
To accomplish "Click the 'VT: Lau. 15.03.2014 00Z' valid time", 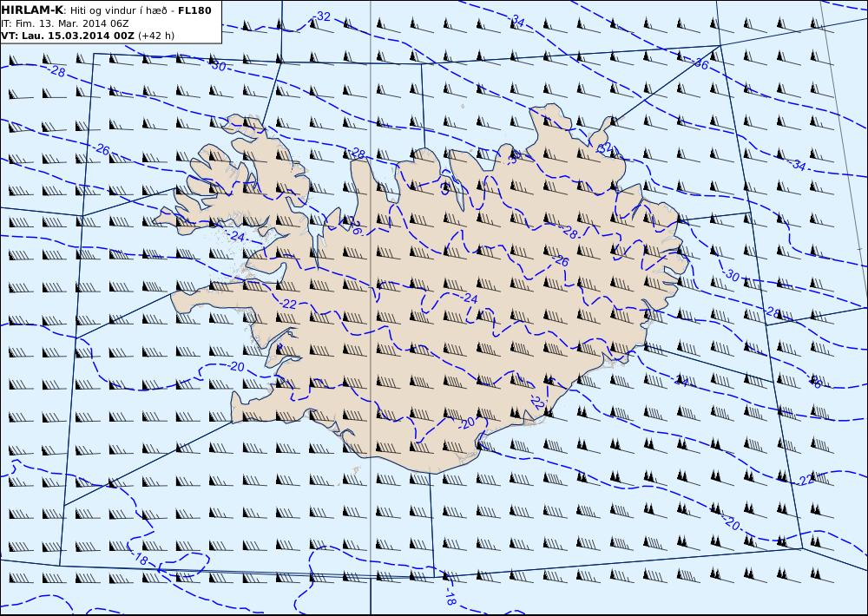I will click(68, 36).
